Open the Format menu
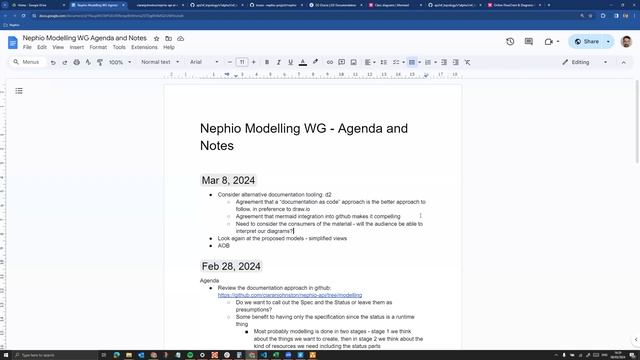 (x=98, y=47)
